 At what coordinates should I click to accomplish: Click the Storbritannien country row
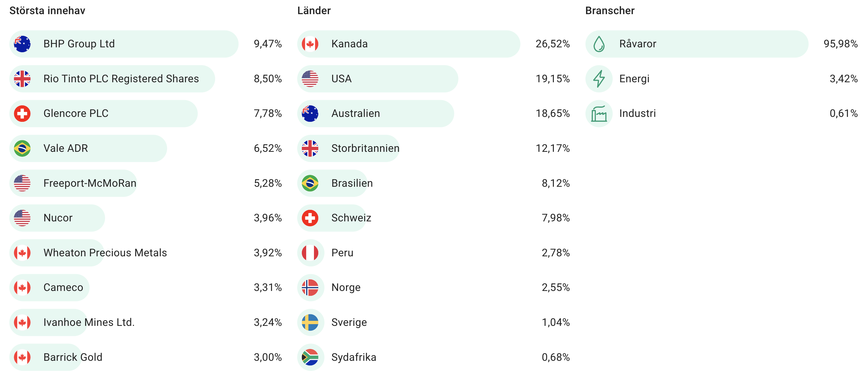365,148
